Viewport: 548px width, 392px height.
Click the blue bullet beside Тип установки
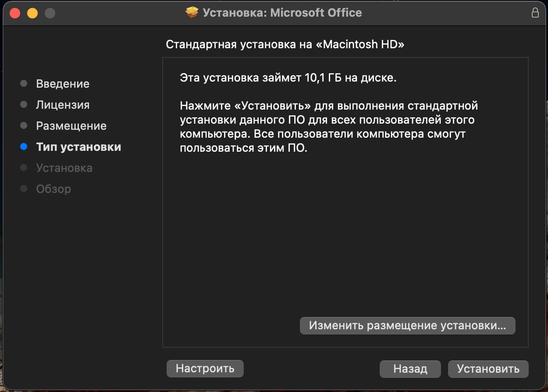[24, 147]
